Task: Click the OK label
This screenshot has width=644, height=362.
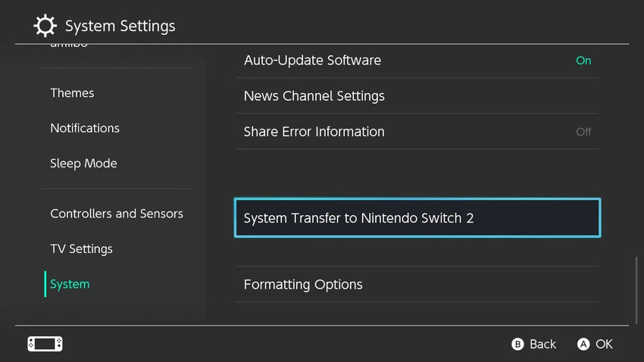Action: 604,344
